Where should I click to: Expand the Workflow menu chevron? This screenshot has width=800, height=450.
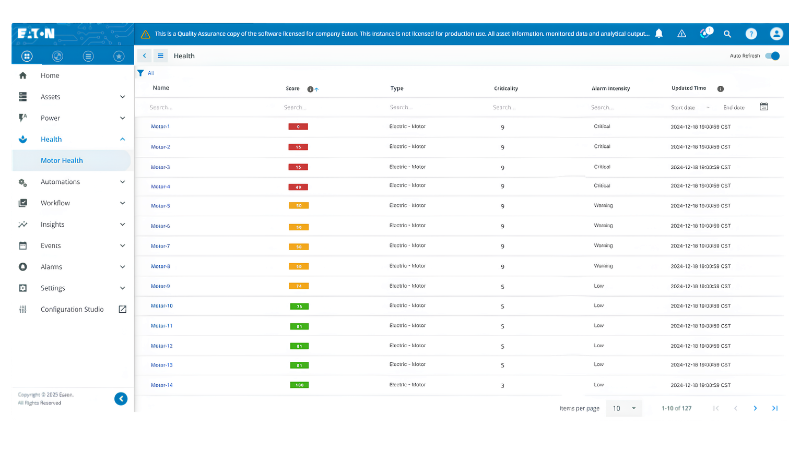pyautogui.click(x=122, y=203)
